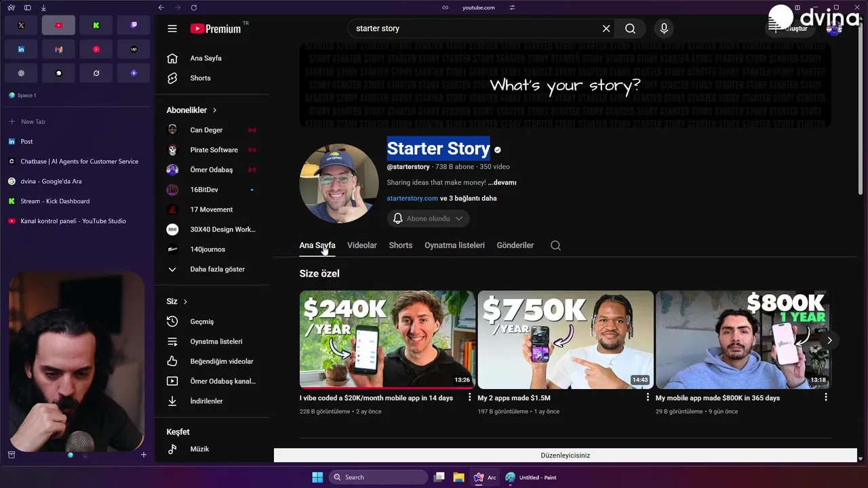Image resolution: width=868 pixels, height=488 pixels.
Task: Clear the search box with X
Action: [x=606, y=28]
